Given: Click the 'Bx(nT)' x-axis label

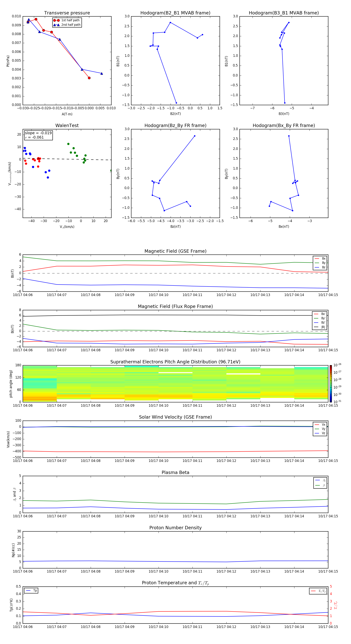Looking at the screenshot, I should tap(284, 227).
